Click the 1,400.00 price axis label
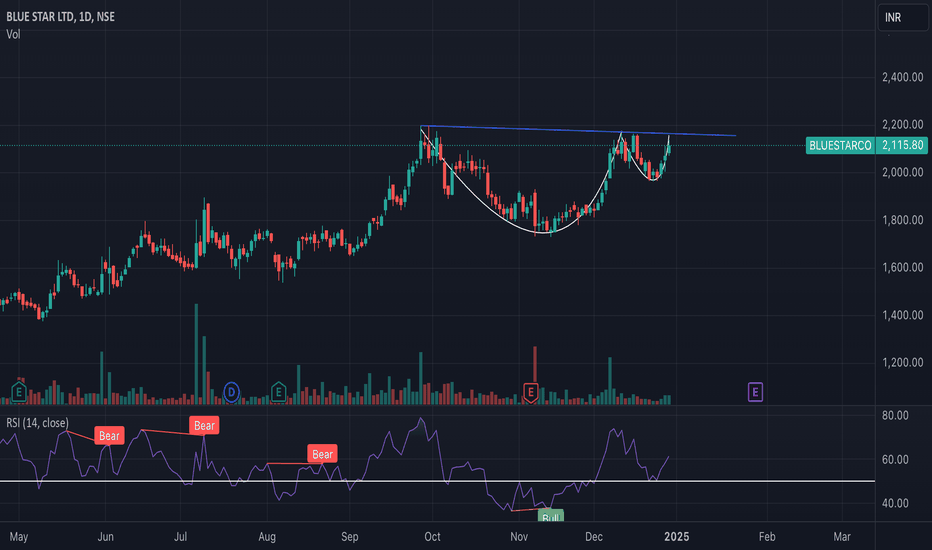932x550 pixels. point(902,315)
